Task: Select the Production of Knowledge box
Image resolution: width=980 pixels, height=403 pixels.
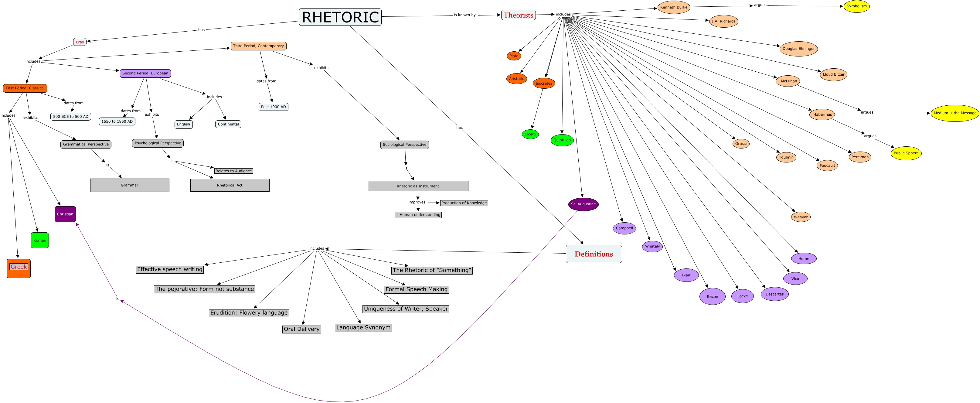Action: click(464, 203)
